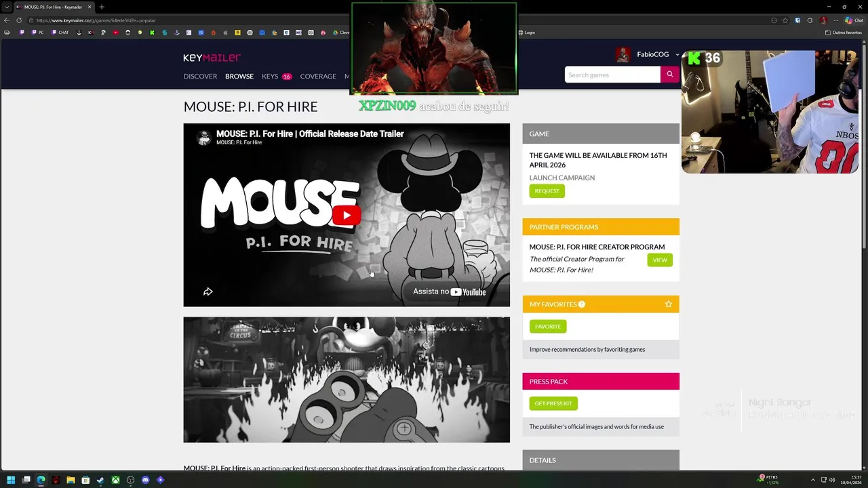The width and height of the screenshot is (868, 488).
Task: Get the press kit
Action: (x=553, y=403)
